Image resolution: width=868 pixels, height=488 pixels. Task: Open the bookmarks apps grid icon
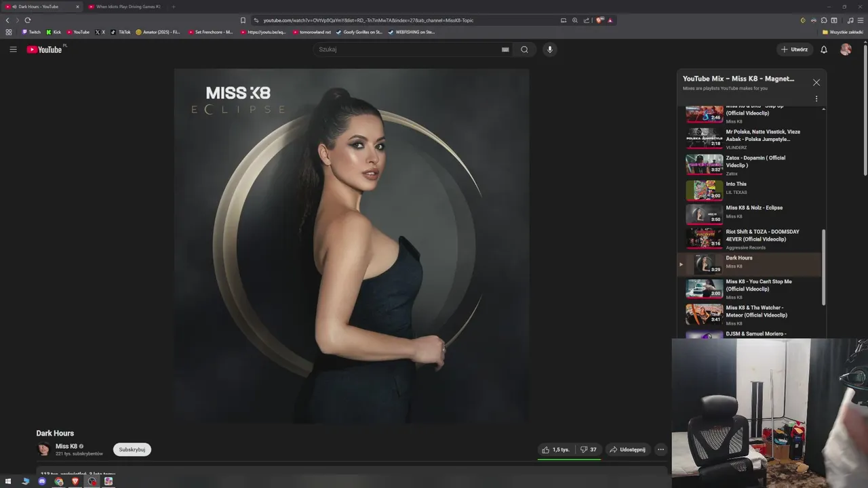click(x=9, y=32)
